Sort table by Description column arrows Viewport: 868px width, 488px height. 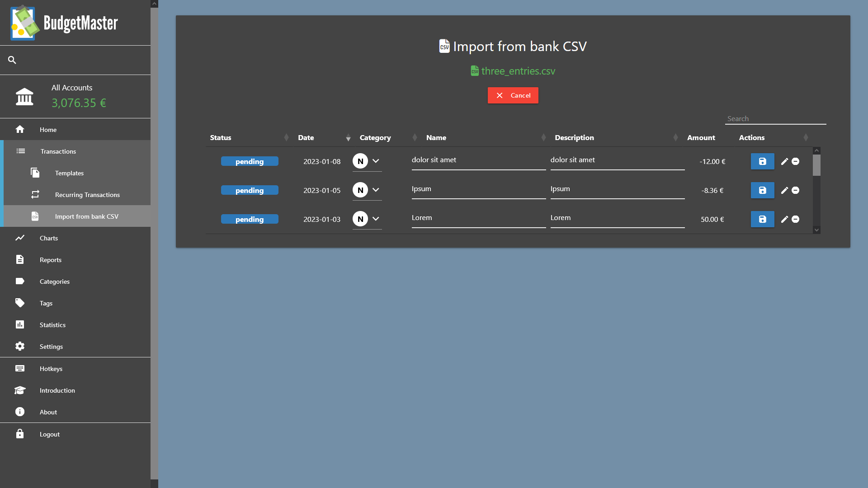675,137
